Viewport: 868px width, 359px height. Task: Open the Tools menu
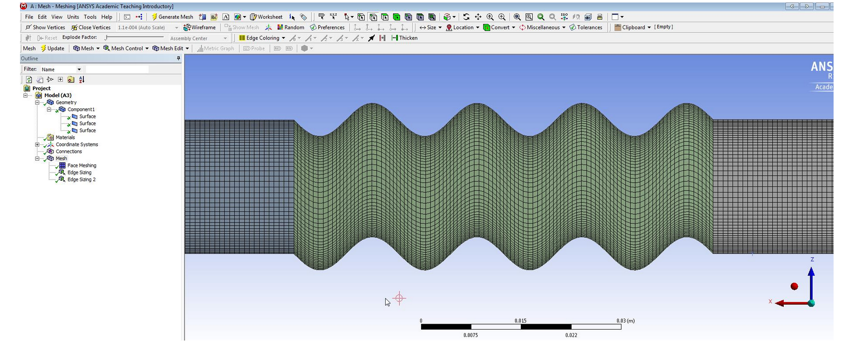(x=90, y=17)
